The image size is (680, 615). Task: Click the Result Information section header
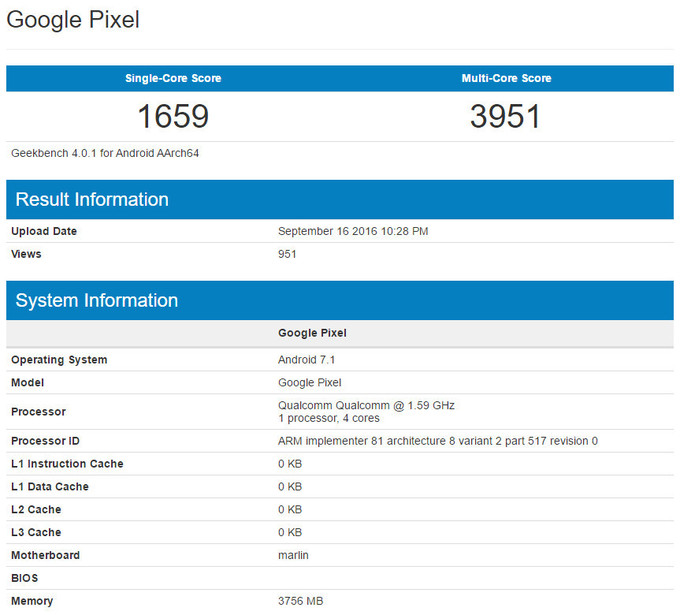(92, 199)
